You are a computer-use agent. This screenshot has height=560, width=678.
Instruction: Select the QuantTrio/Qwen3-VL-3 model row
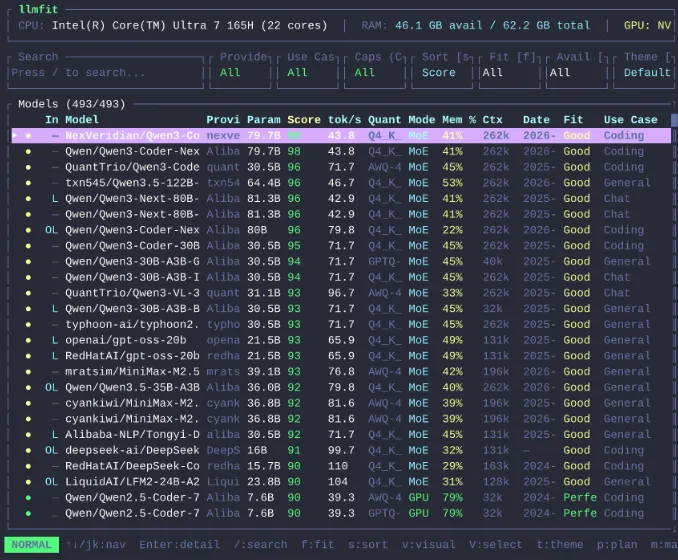tap(341, 293)
